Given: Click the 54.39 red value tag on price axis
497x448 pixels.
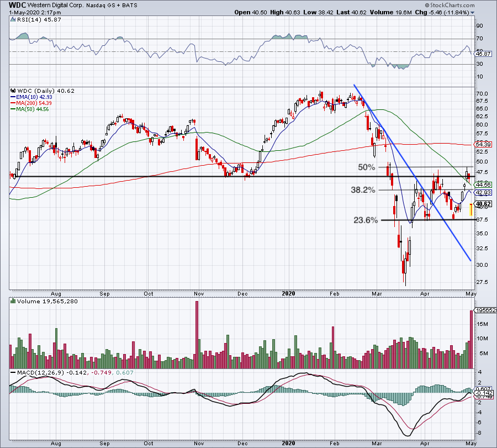Looking at the screenshot, I should pos(483,144).
